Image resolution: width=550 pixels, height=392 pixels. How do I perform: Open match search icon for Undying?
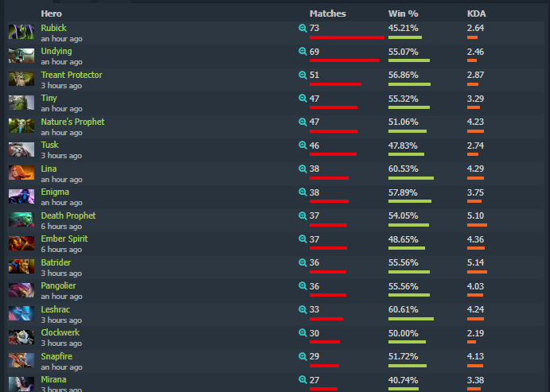pos(302,52)
